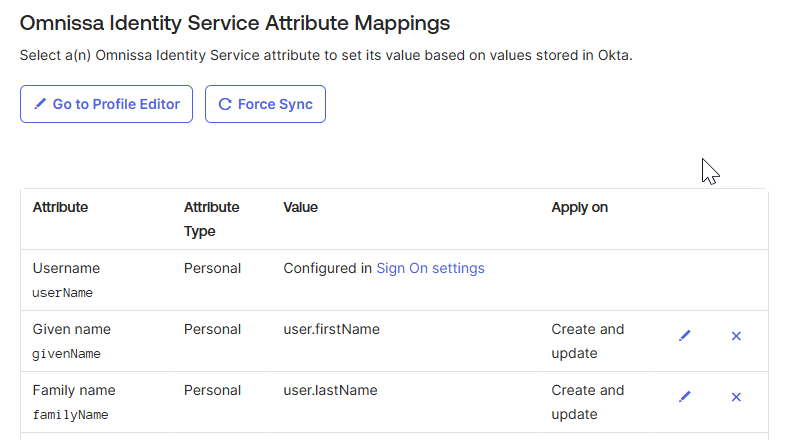Delete the Family name mapping with X
Screen dimensions: 788x440
(736, 397)
